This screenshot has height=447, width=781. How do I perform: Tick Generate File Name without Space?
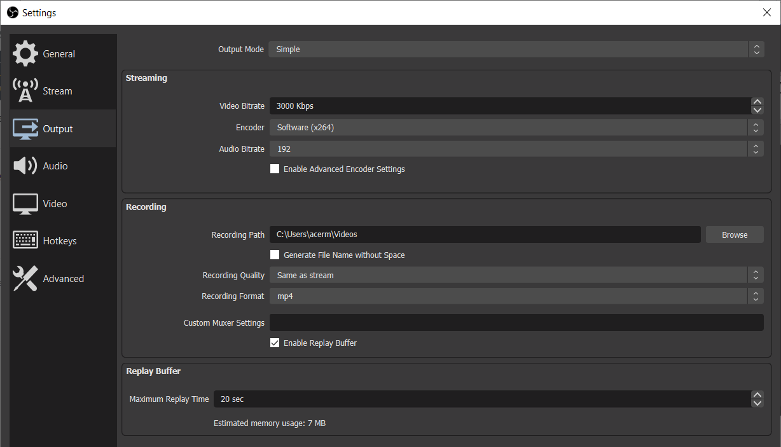[x=274, y=255]
